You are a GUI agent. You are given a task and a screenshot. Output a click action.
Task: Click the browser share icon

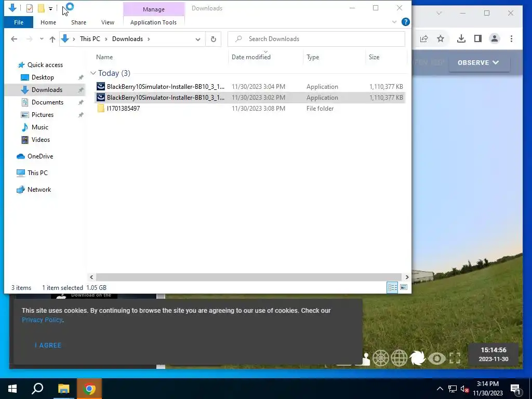point(424,38)
